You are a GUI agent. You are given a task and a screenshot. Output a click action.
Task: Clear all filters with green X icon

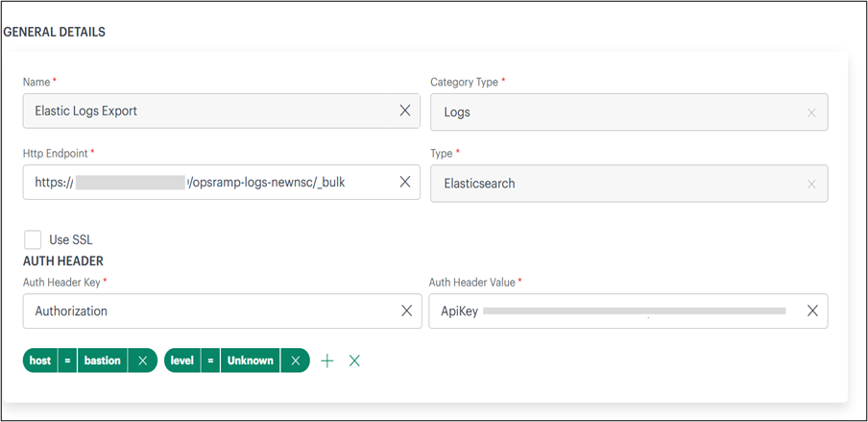click(x=354, y=360)
